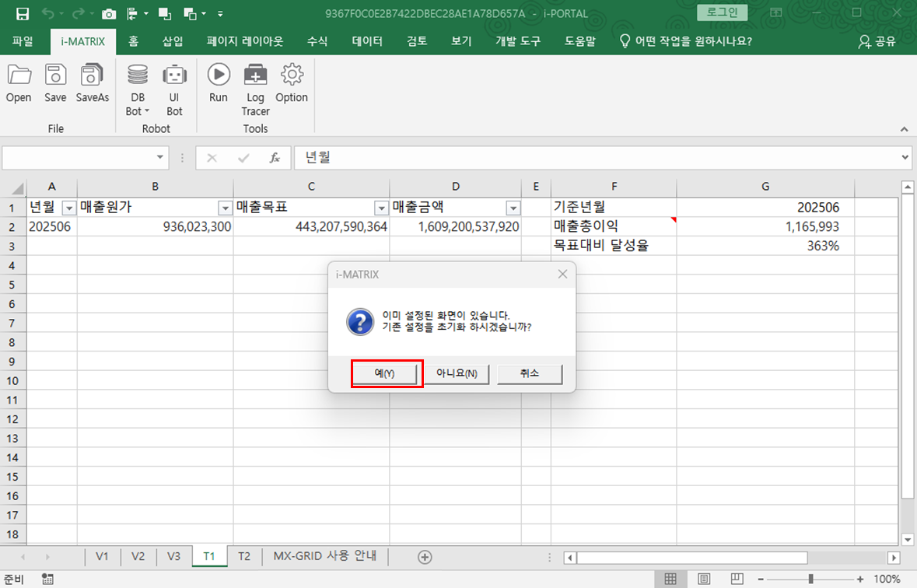
Task: Click the Save icon in i-MATRIX ribbon
Action: coord(55,75)
